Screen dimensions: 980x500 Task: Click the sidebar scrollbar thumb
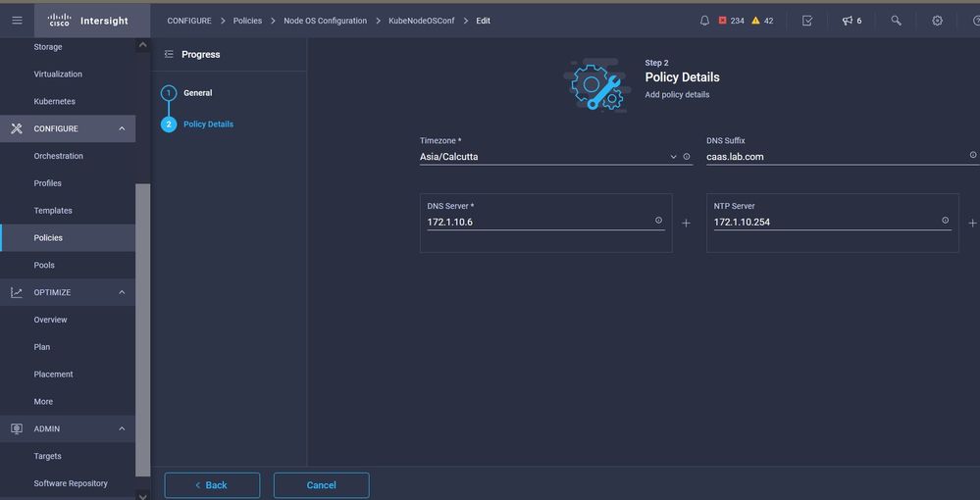pos(142,329)
